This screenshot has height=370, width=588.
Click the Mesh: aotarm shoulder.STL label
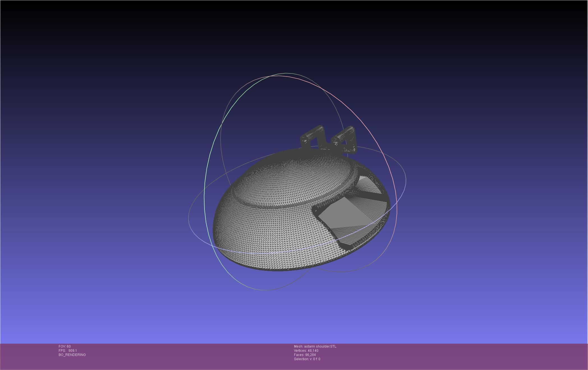point(315,346)
